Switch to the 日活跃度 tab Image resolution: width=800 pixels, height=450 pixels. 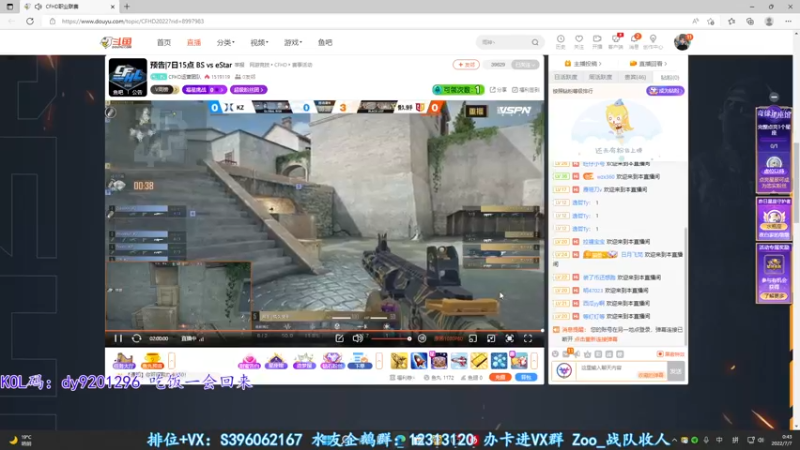[x=566, y=77]
